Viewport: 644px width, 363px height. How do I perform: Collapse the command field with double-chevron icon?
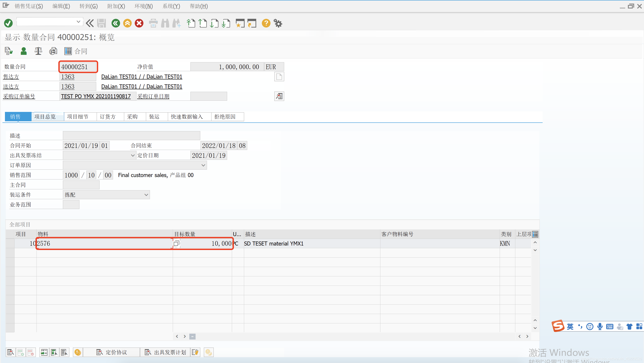[90, 23]
